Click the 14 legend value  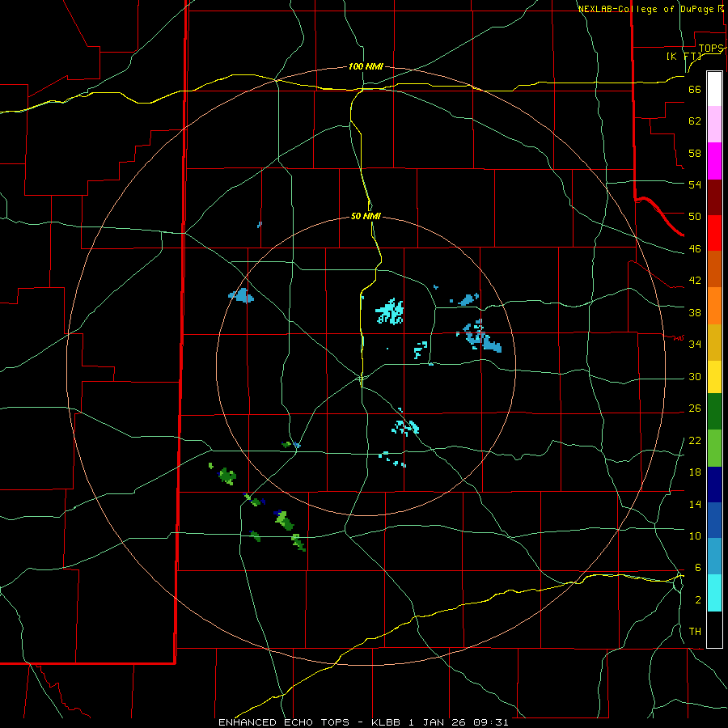[695, 504]
